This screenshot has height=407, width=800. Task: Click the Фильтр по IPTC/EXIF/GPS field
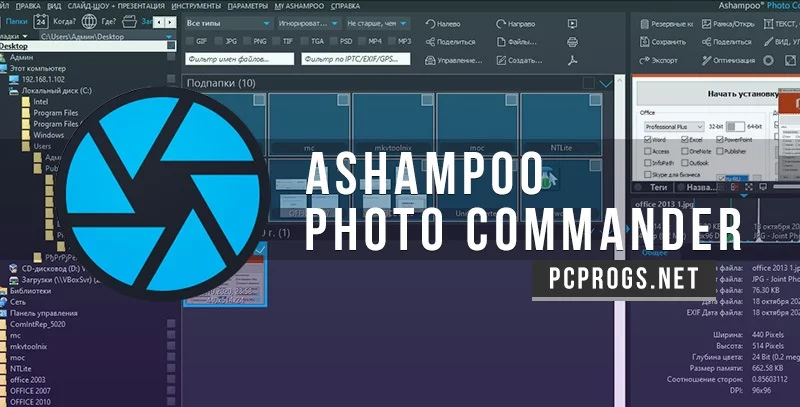coord(356,59)
